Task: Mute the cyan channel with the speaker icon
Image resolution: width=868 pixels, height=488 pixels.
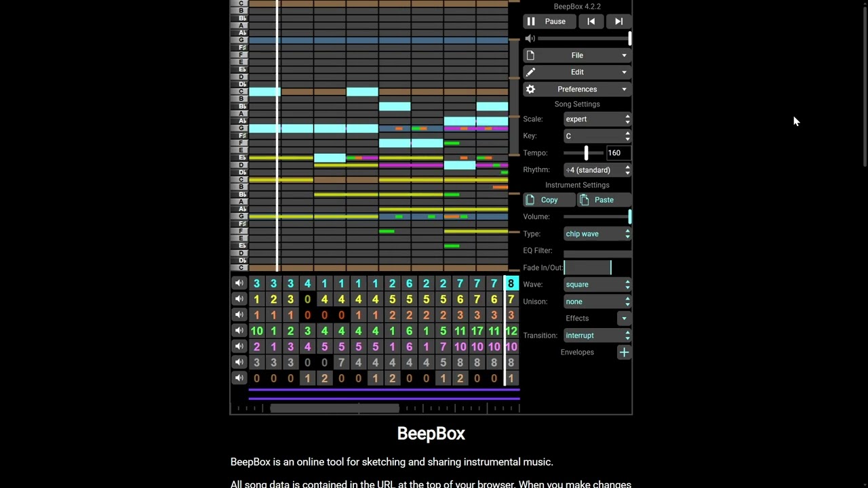Action: tap(239, 283)
